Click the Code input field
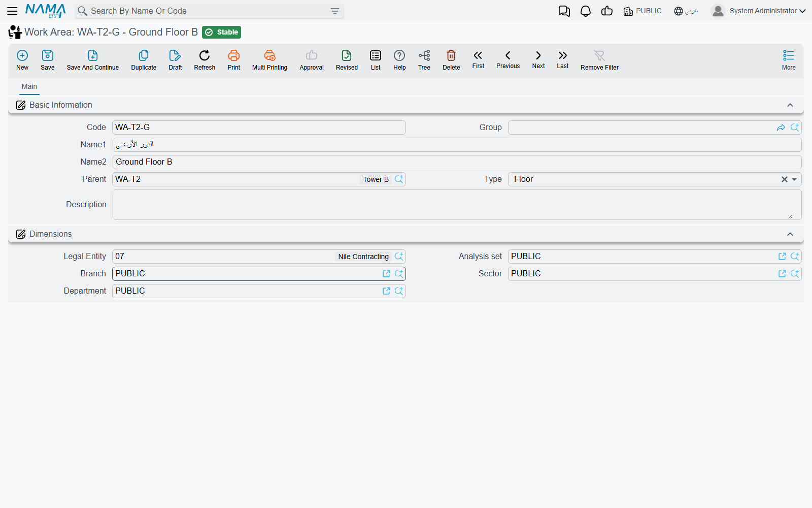This screenshot has width=812, height=508. point(259,128)
